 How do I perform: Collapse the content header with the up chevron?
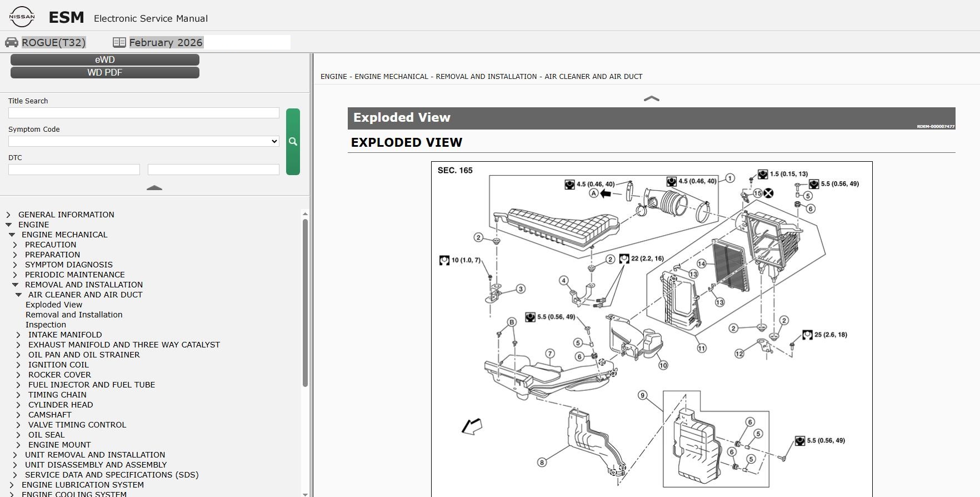[651, 99]
